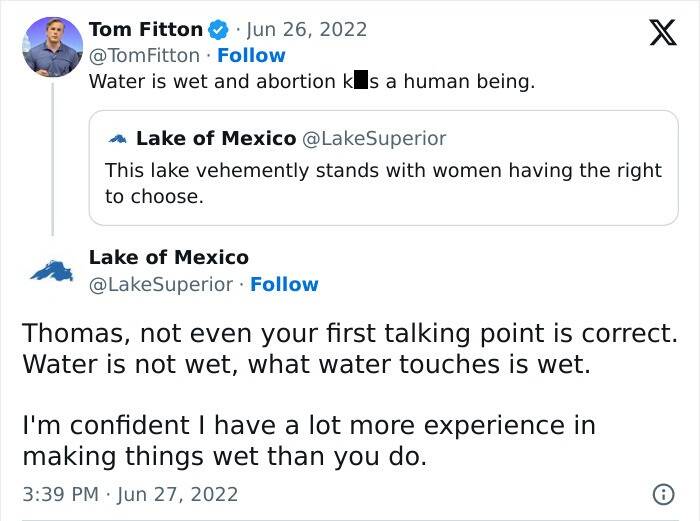Image resolution: width=700 pixels, height=521 pixels.
Task: Click the 'Thomas, not even your first' paragraph
Action: coord(349,347)
